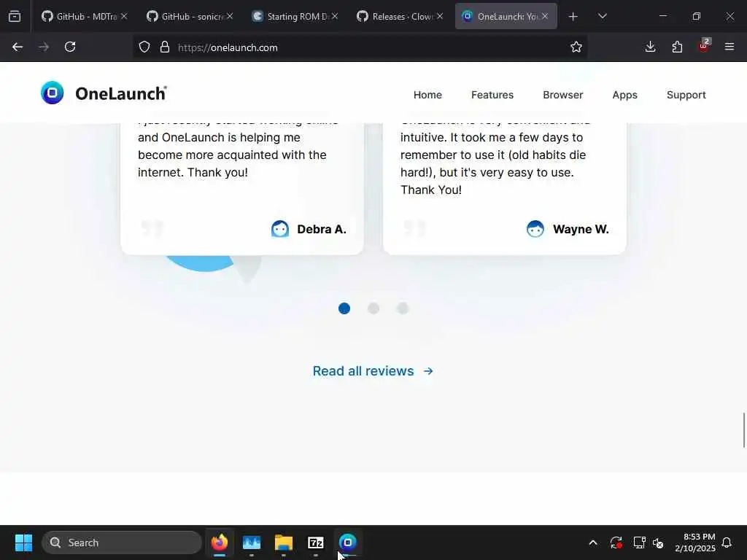Click the reviewer name Wayne W.
This screenshot has height=560, width=747.
(581, 229)
